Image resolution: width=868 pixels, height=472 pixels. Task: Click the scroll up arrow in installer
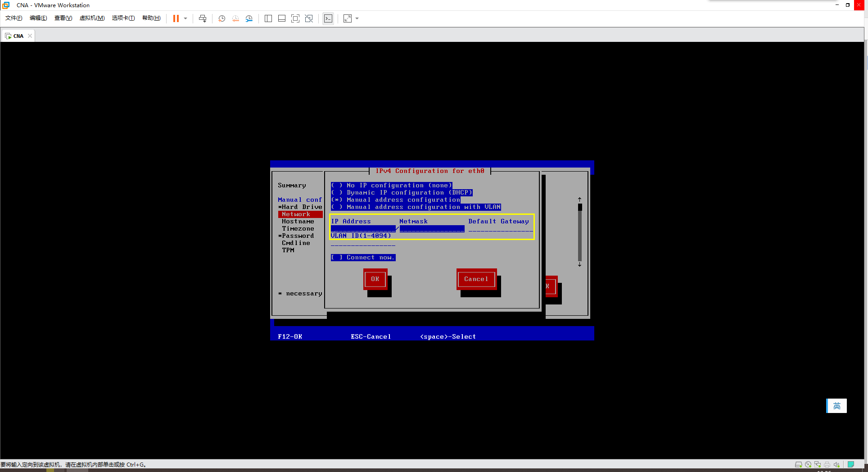coord(580,200)
